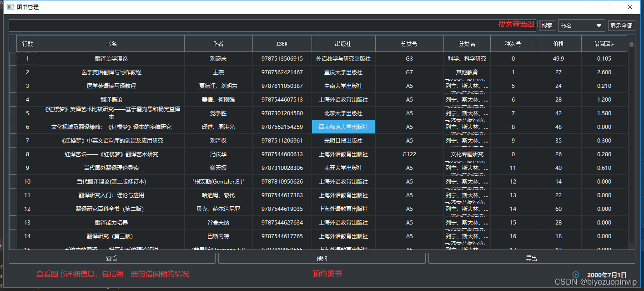Select the book title 当代翻译理论(第二版修订本)
The width and height of the screenshot is (644, 291).
coord(111,182)
